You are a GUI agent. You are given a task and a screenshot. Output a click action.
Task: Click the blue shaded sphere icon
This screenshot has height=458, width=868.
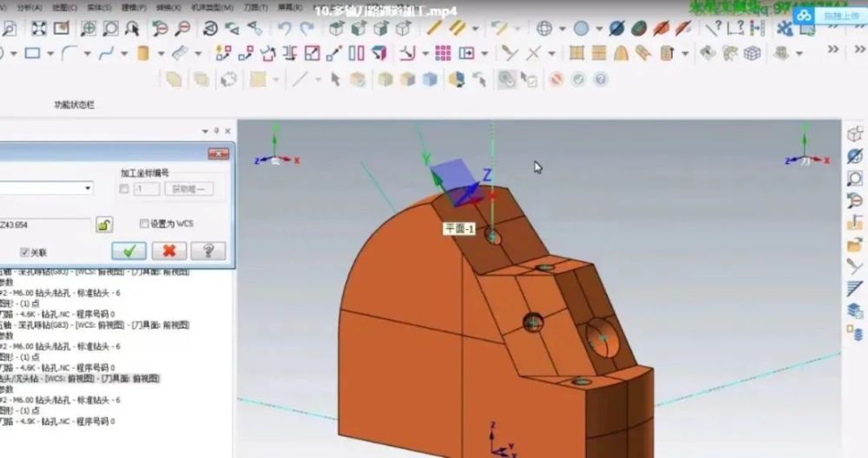582,29
